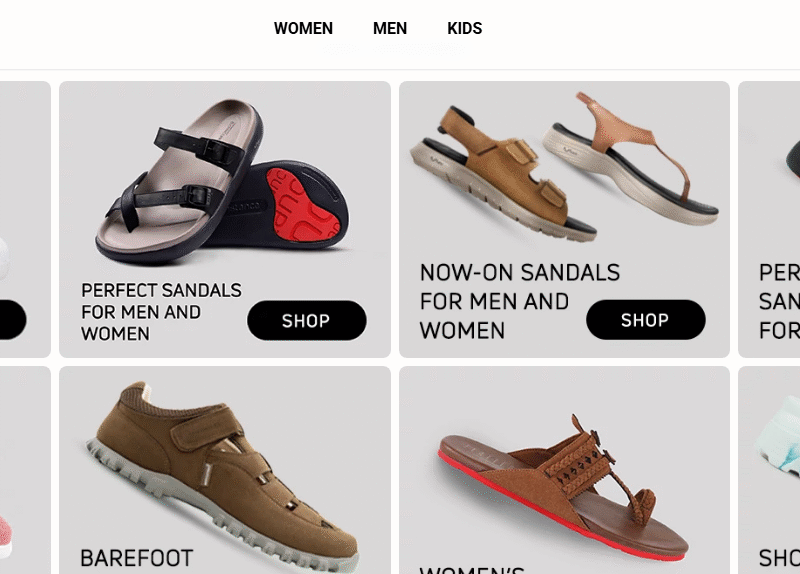
Task: Open the MEN menu
Action: 390,29
